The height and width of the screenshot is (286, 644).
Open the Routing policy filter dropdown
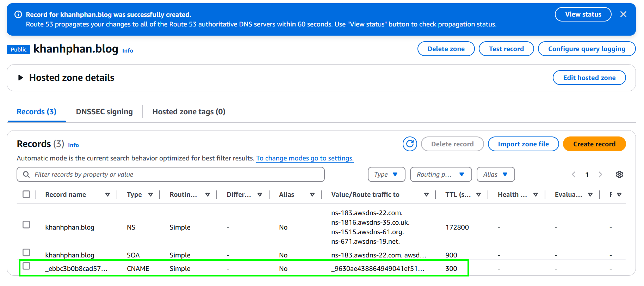[441, 175]
